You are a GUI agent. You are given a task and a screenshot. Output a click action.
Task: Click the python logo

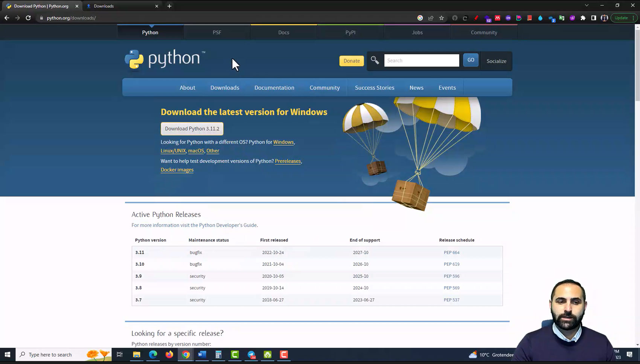click(x=165, y=59)
